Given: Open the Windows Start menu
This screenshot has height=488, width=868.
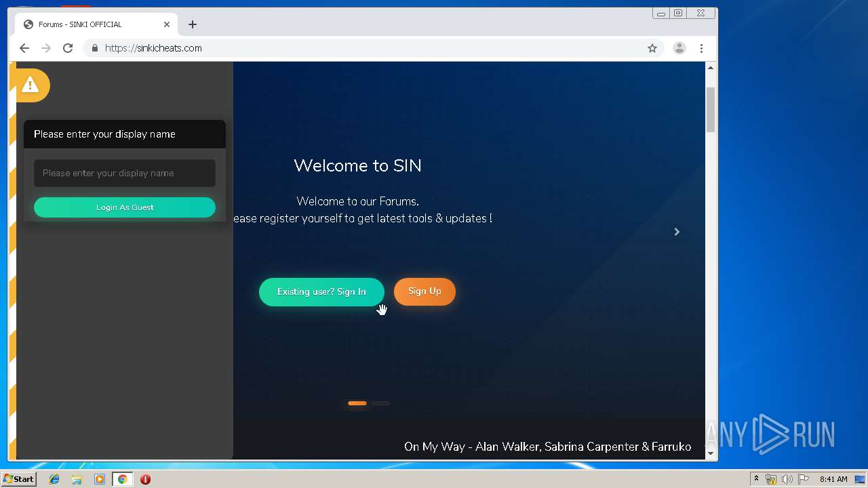Looking at the screenshot, I should point(19,479).
